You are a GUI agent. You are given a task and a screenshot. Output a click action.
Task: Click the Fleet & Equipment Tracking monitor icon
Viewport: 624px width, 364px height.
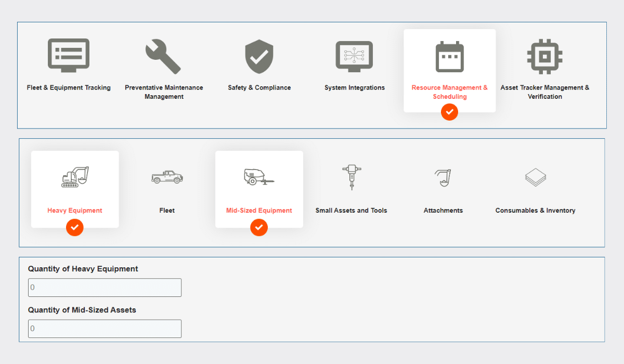(69, 56)
